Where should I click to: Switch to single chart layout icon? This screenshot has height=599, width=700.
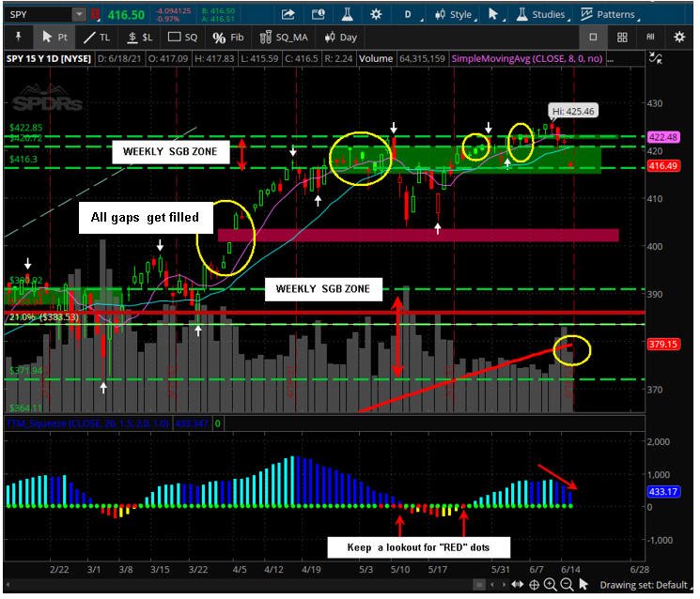click(x=593, y=37)
